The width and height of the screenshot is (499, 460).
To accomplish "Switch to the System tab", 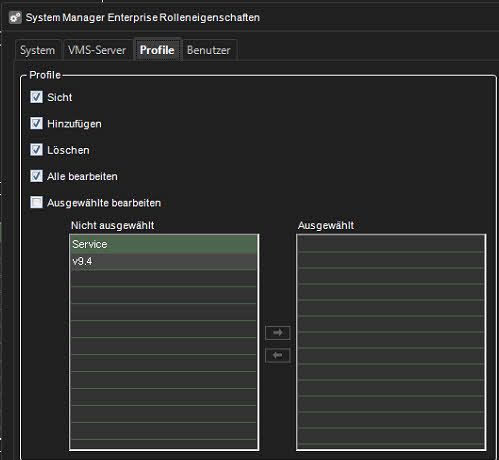I will coord(38,50).
